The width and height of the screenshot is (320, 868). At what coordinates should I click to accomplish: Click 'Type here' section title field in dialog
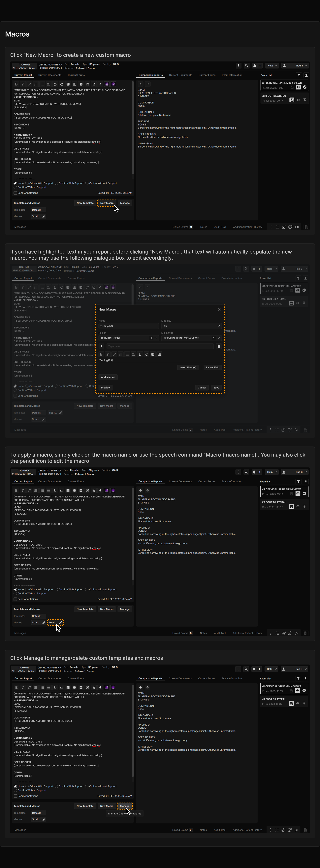(x=160, y=346)
